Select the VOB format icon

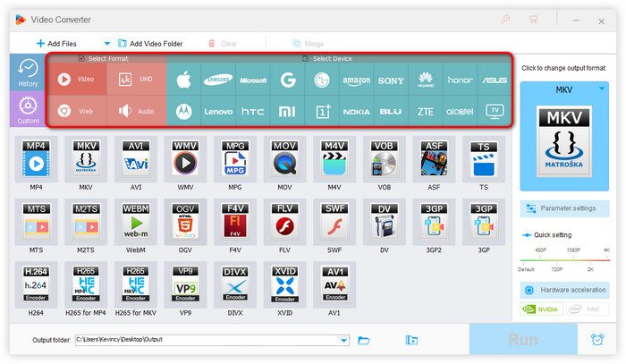tap(384, 159)
